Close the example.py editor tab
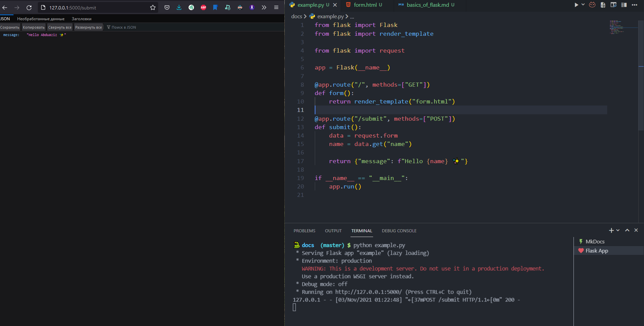644x326 pixels. (335, 5)
